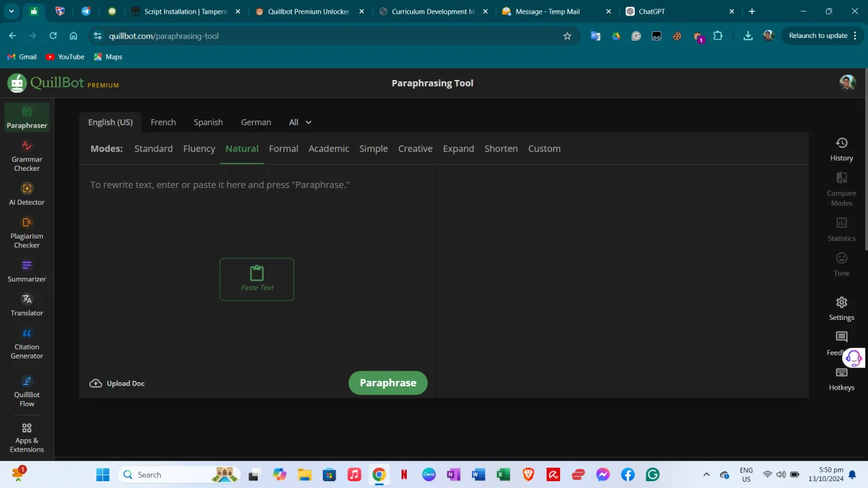
Task: Select Expand mode
Action: [x=458, y=148]
